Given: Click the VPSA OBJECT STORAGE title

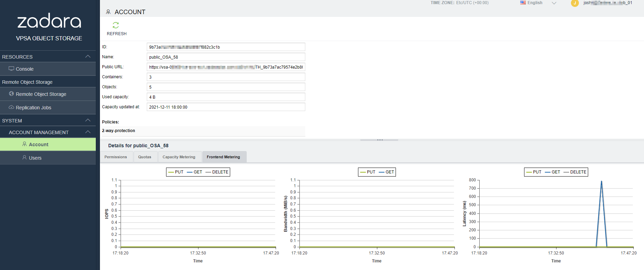Looking at the screenshot, I should [49, 38].
